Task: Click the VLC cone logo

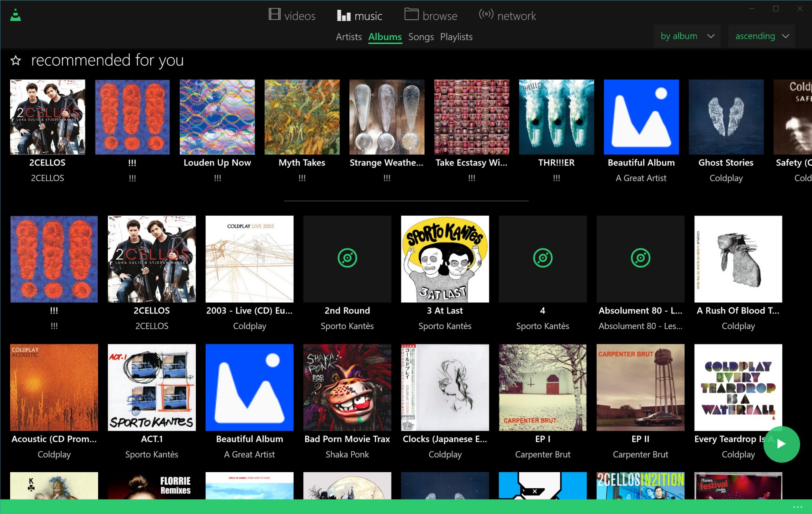Action: 16,15
